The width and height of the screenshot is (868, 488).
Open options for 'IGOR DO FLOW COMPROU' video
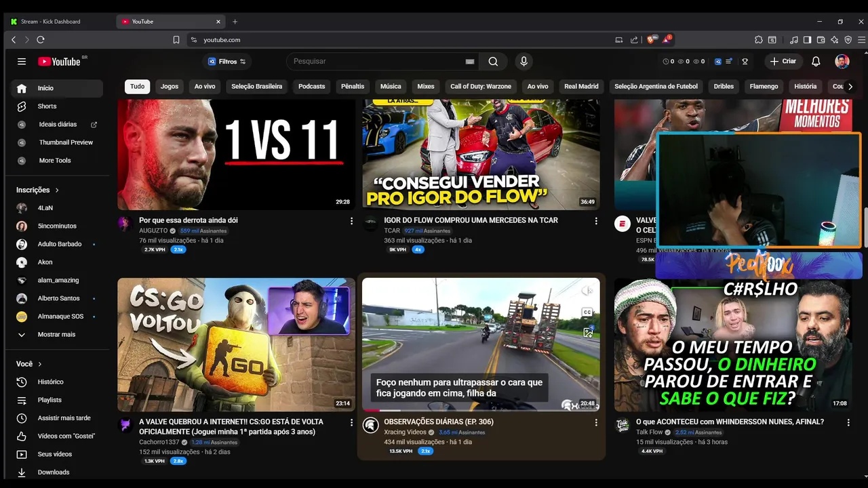[596, 221]
